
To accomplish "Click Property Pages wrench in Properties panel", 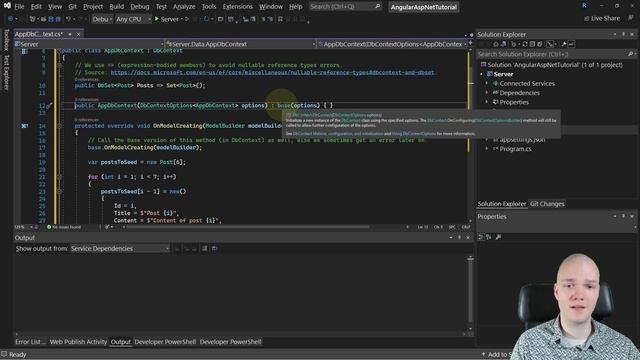I will 498,237.
